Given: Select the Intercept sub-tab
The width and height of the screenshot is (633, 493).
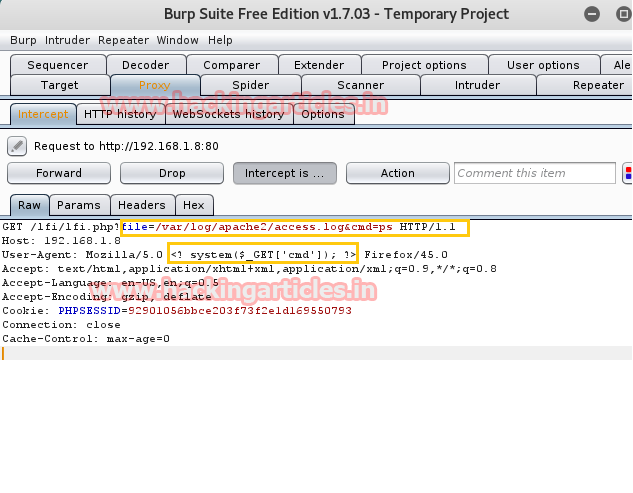Looking at the screenshot, I should point(43,114).
